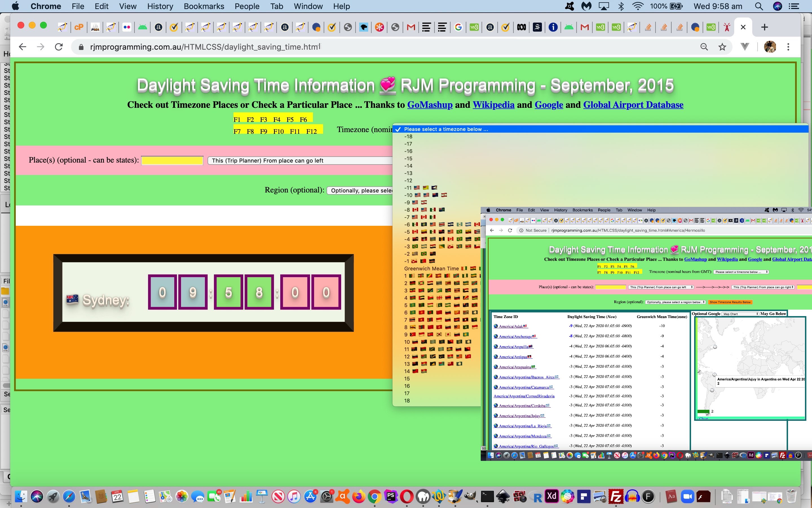Open the Chrome profile avatar

pos(770,47)
